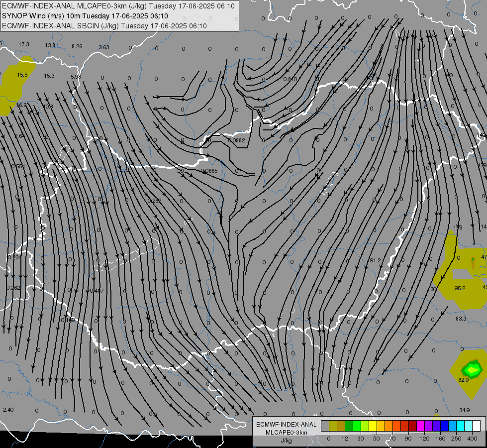Click the map value 8.26
487x448 pixels.
77,46
